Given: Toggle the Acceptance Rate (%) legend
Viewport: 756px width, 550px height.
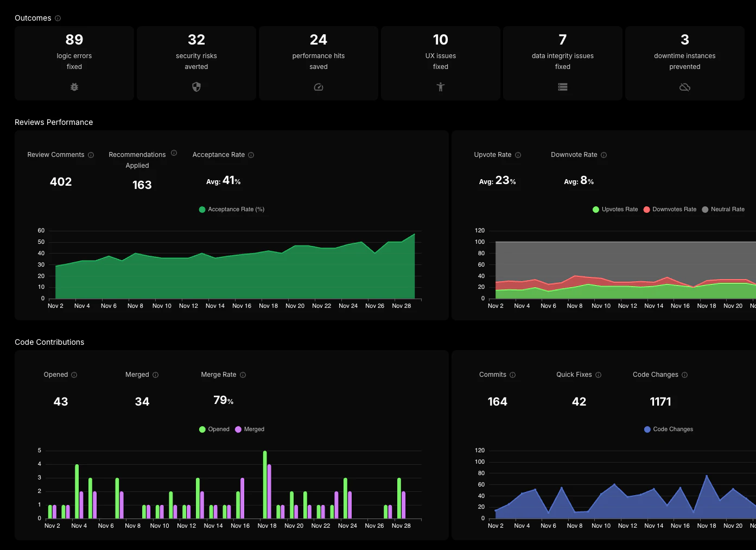Looking at the screenshot, I should coord(232,209).
